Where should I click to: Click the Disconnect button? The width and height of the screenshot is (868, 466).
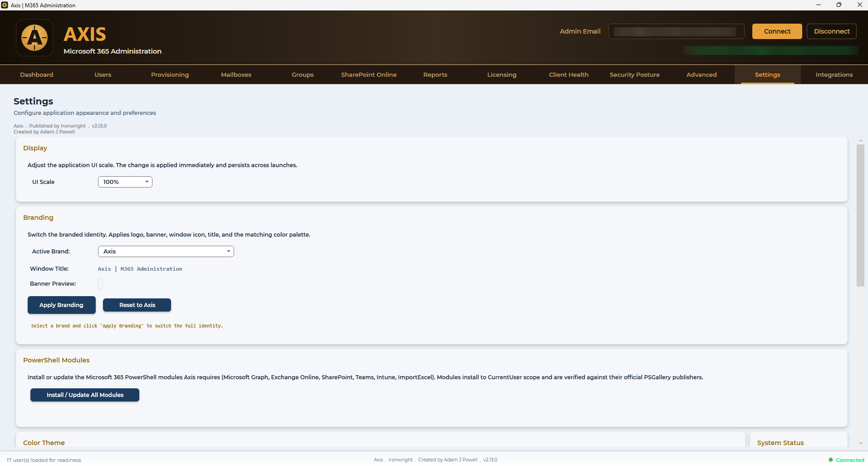point(832,31)
